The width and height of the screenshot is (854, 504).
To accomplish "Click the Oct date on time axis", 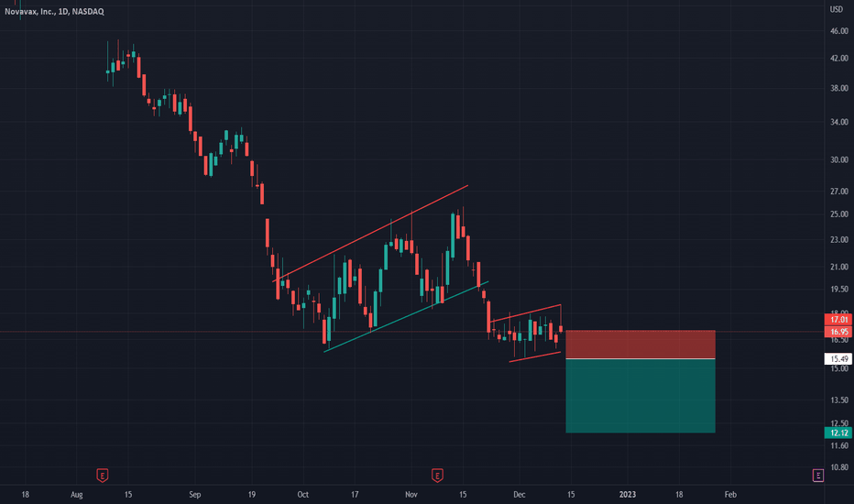I will [302, 495].
